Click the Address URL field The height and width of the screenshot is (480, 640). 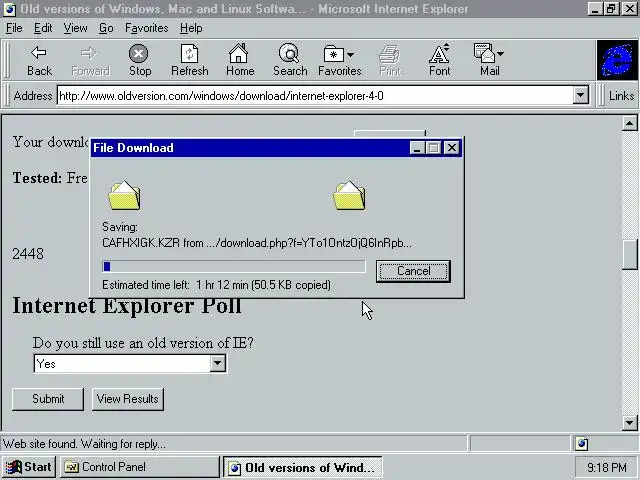pos(315,96)
